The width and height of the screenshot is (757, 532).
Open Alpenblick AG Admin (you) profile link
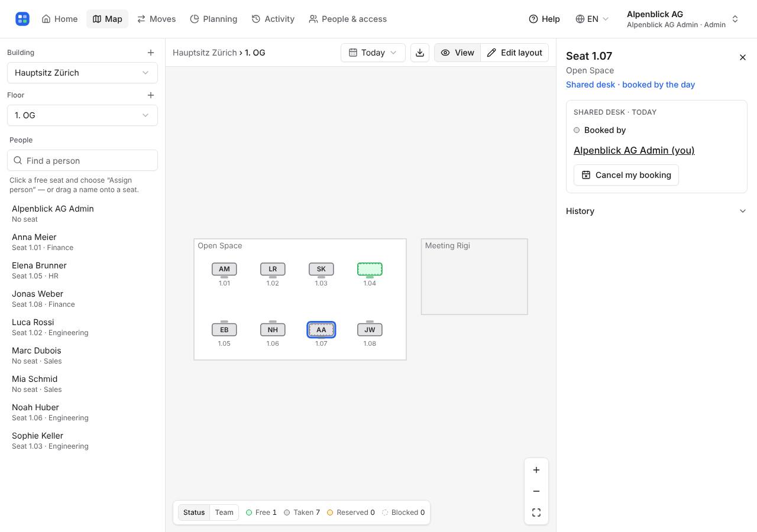pyautogui.click(x=634, y=150)
